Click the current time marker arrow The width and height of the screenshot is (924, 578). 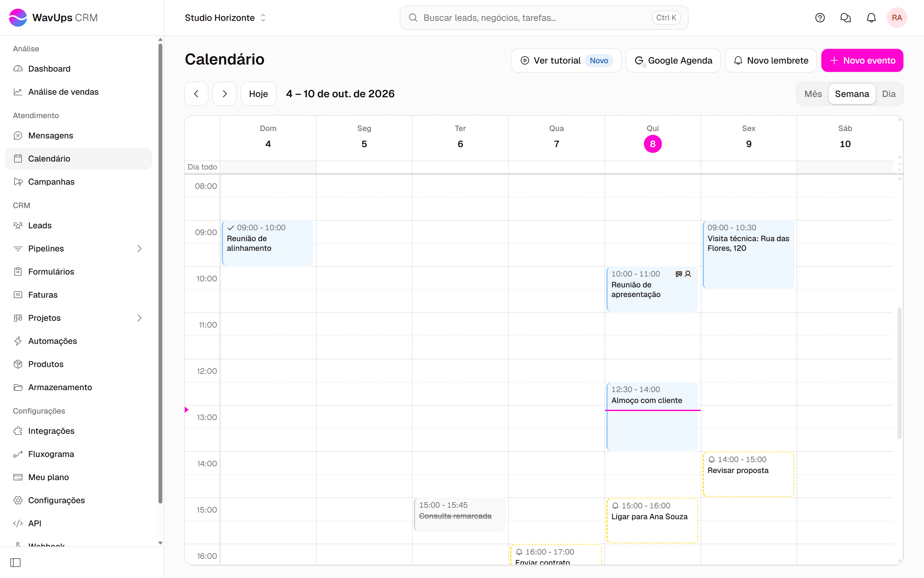click(187, 410)
